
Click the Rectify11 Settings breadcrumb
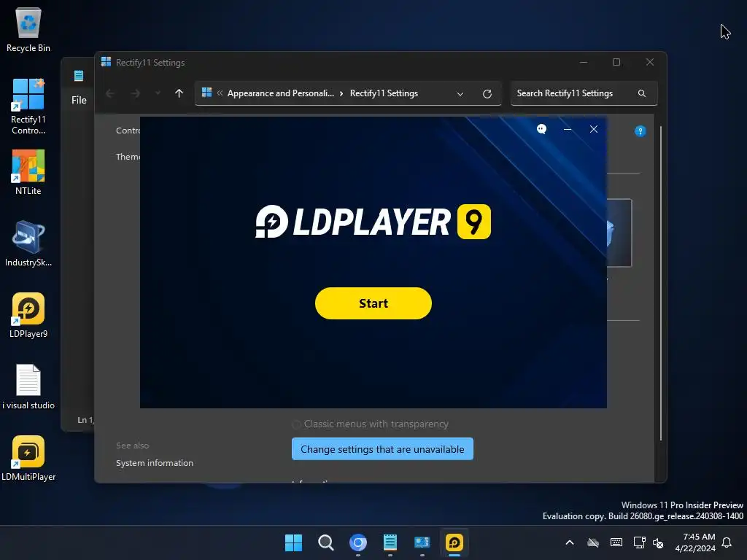(384, 93)
